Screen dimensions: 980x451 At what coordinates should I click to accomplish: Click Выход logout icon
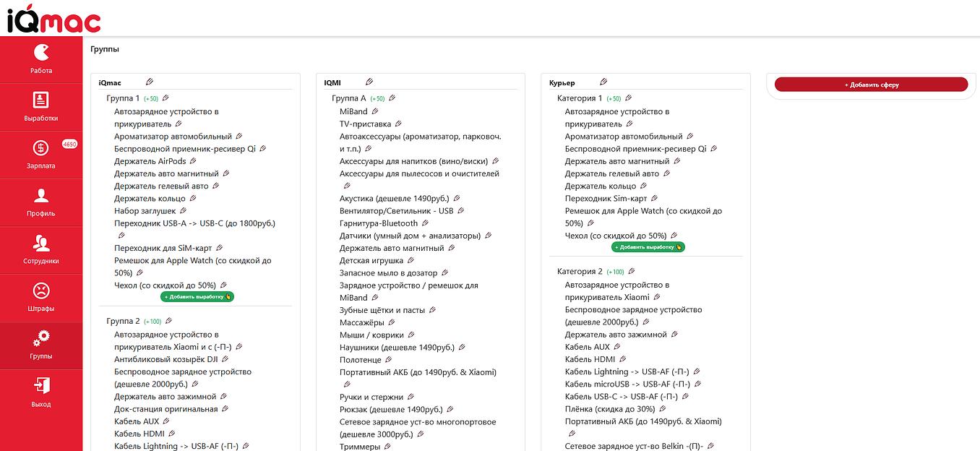[41, 392]
